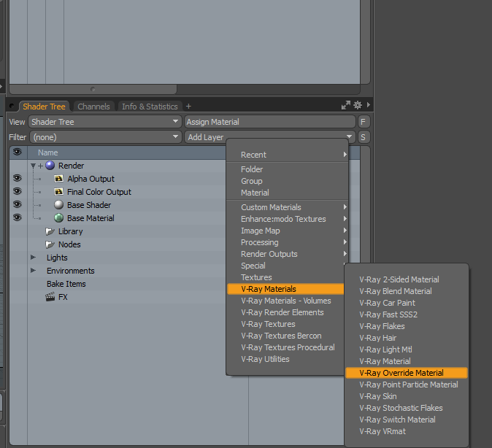Select V-Ray Stochastic Flakes
Image resolution: width=492 pixels, height=448 pixels.
point(407,408)
